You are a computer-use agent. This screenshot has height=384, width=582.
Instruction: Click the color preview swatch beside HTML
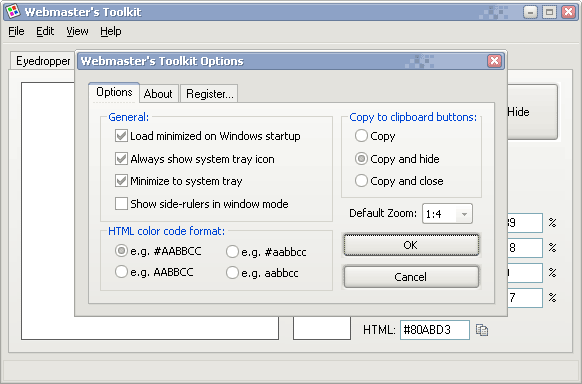[x=322, y=328]
